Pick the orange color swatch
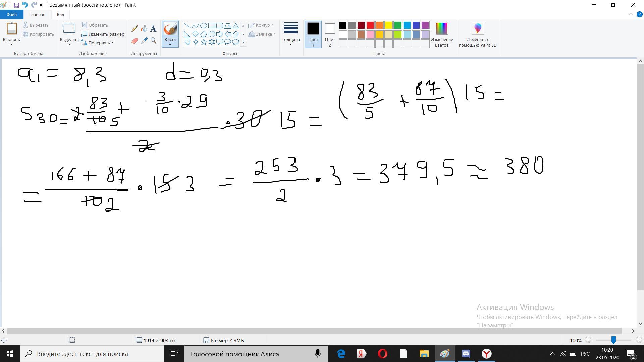Viewport: 644px width, 362px height. click(379, 25)
